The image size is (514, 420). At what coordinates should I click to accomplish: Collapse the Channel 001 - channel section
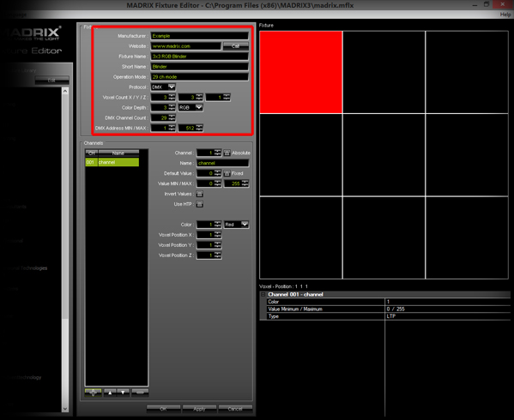coord(263,294)
